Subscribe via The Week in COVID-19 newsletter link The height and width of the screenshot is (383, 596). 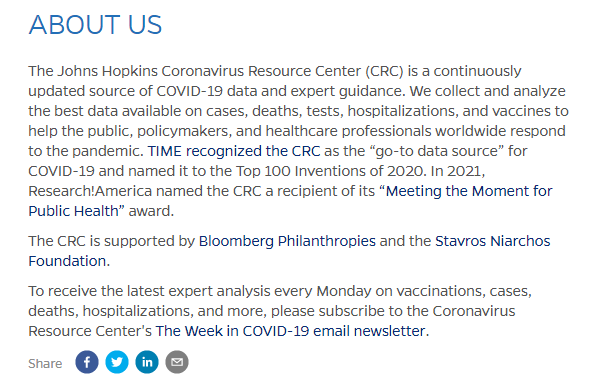290,331
